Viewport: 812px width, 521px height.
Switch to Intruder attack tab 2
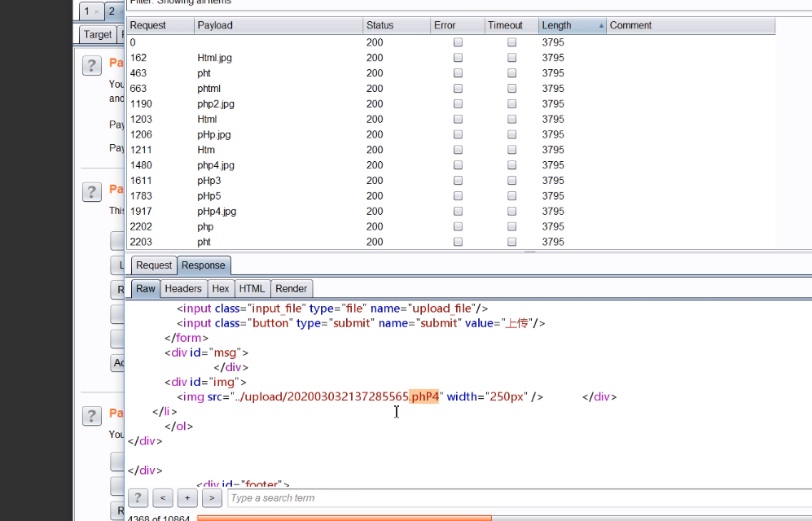pyautogui.click(x=115, y=11)
